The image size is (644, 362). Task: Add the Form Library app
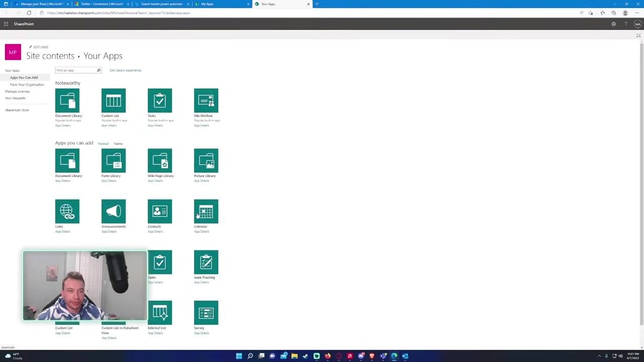point(113,161)
